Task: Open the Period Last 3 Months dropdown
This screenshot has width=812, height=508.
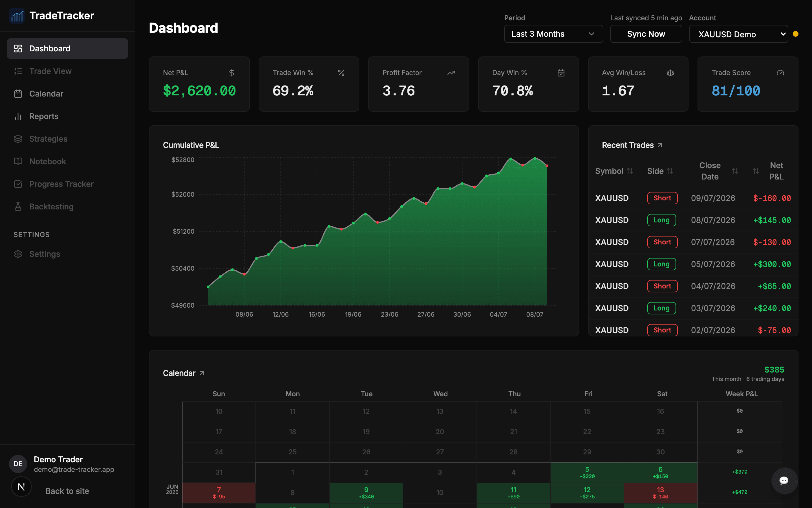Action: click(553, 34)
